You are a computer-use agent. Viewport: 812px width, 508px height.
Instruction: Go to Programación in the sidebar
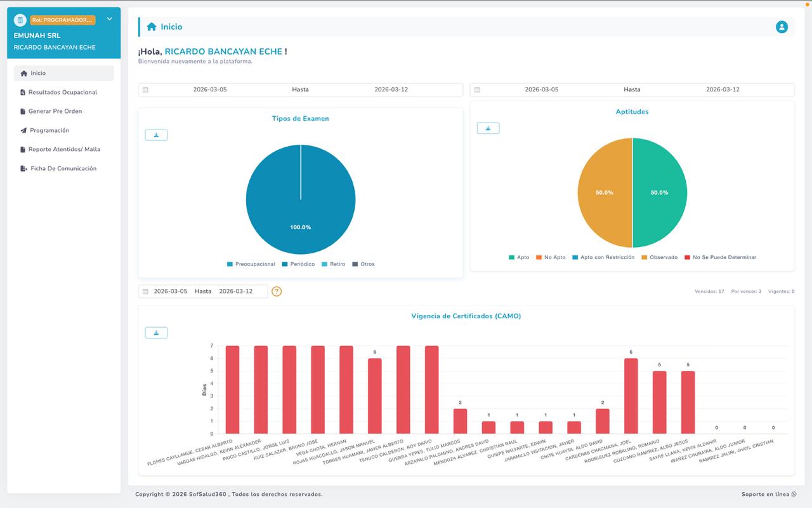[49, 130]
